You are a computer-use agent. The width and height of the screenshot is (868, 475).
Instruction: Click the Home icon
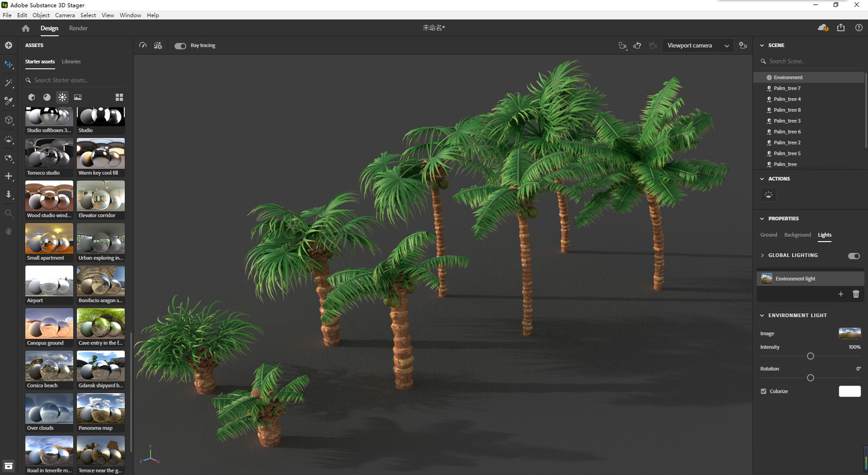(x=25, y=28)
